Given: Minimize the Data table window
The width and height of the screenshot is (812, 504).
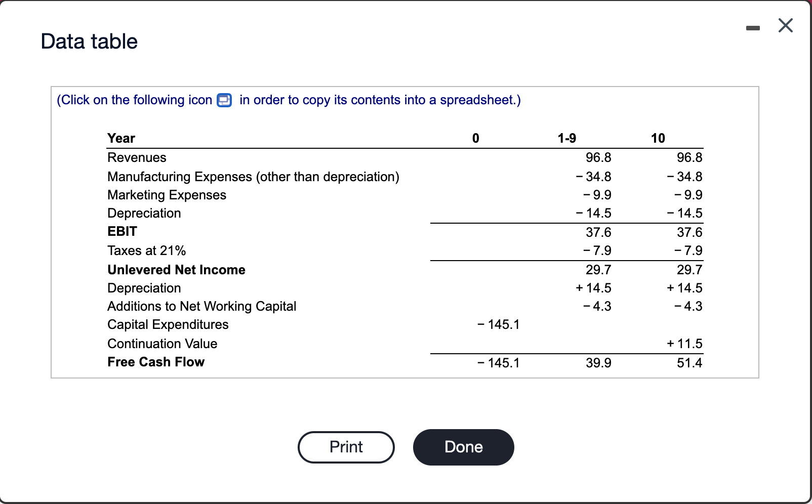Looking at the screenshot, I should [x=753, y=29].
